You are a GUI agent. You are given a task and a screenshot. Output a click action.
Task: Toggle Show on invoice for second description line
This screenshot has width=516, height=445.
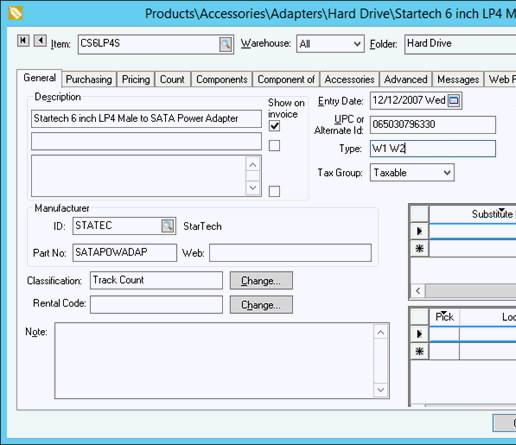274,146
